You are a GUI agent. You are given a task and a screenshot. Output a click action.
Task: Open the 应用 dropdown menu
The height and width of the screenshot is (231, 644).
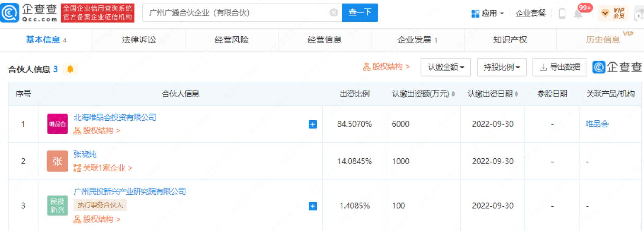[488, 13]
